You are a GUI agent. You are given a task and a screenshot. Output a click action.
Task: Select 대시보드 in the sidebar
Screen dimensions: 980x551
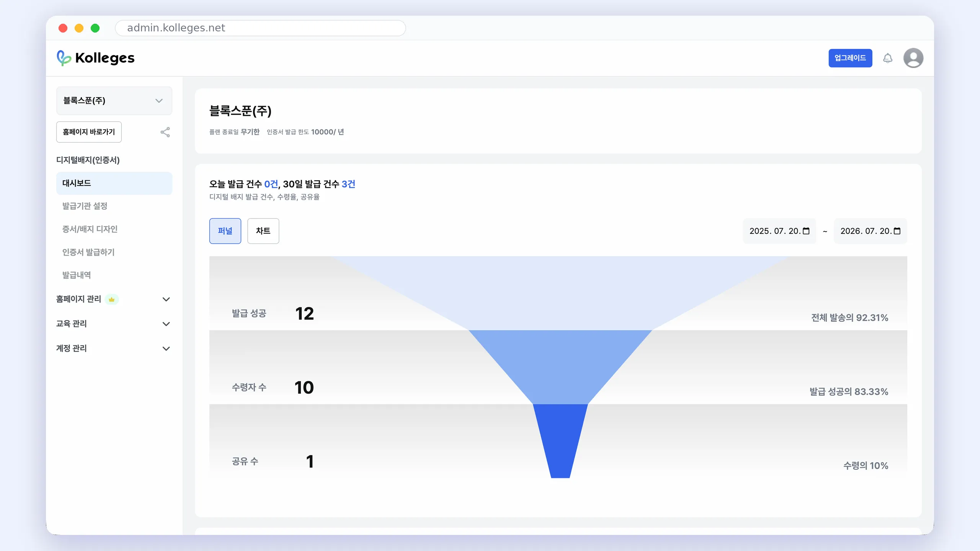pyautogui.click(x=114, y=183)
